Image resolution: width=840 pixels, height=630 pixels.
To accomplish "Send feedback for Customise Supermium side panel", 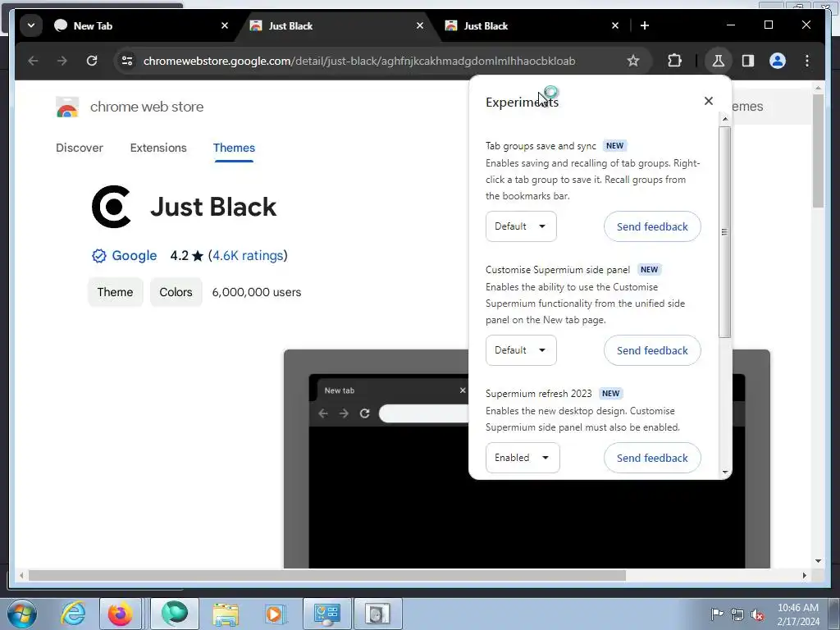I will pos(652,349).
